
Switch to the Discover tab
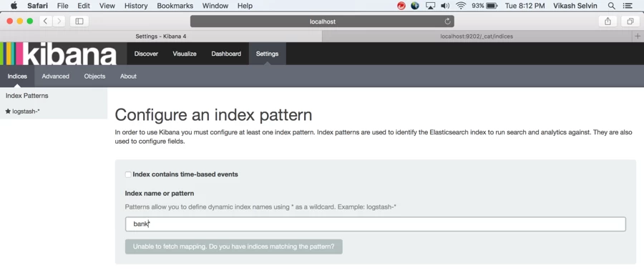146,54
